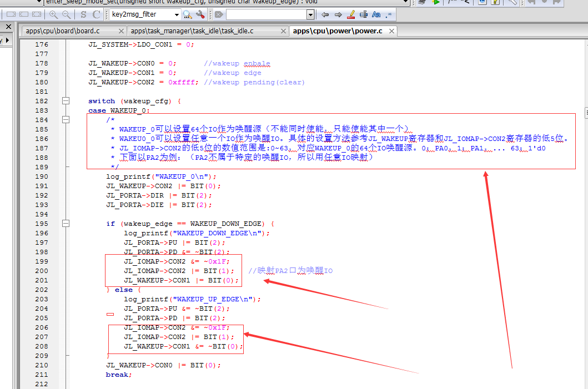Image resolution: width=588 pixels, height=389 pixels.
Task: Click 'case WAKEUP_0:' on line 183
Action: point(119,110)
